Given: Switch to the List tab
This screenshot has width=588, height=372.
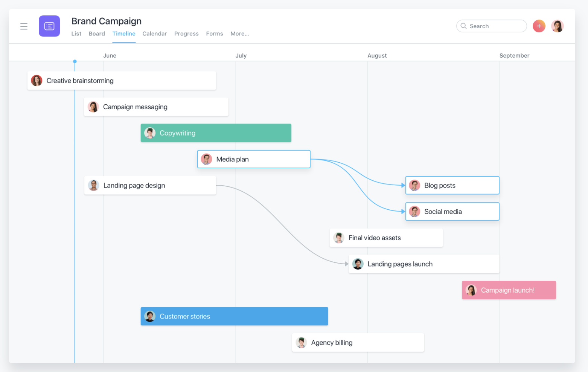Looking at the screenshot, I should point(76,34).
